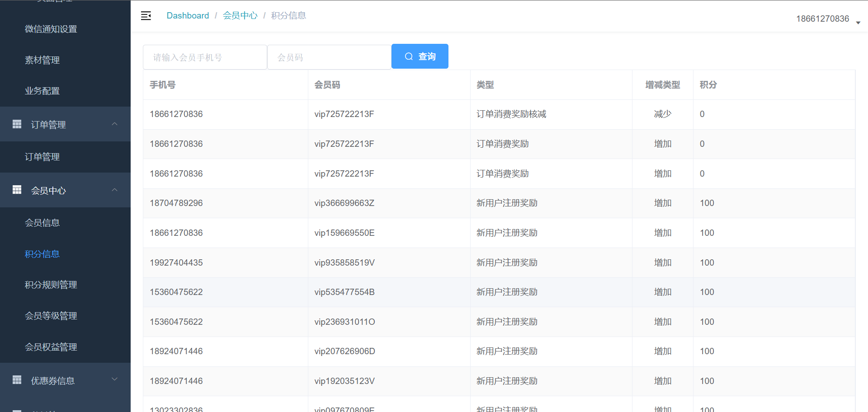Click the grid icon beside 优惠券信息
Screen dimensions: 868x412
point(17,380)
